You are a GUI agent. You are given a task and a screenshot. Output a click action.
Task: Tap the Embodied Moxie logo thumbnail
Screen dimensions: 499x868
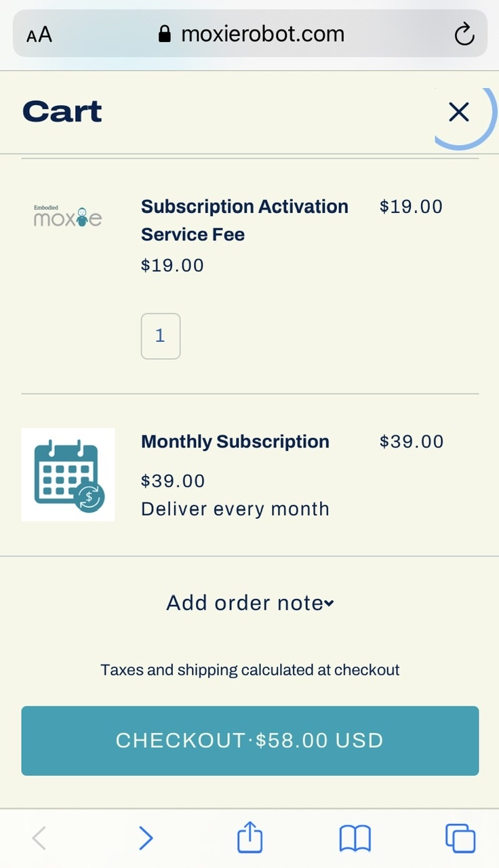point(68,216)
